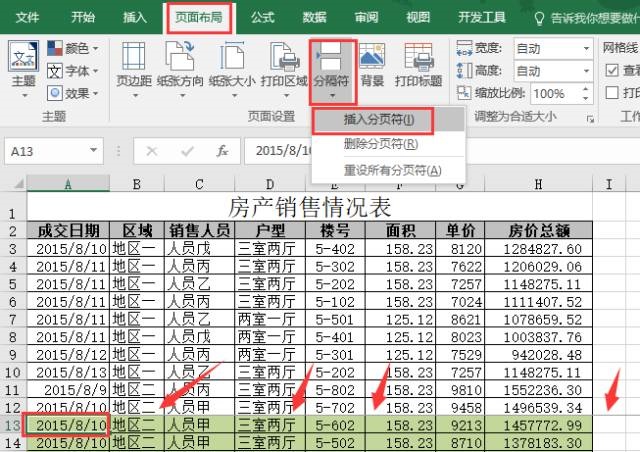Select column A header
The width and height of the screenshot is (640, 452).
[x=68, y=184]
